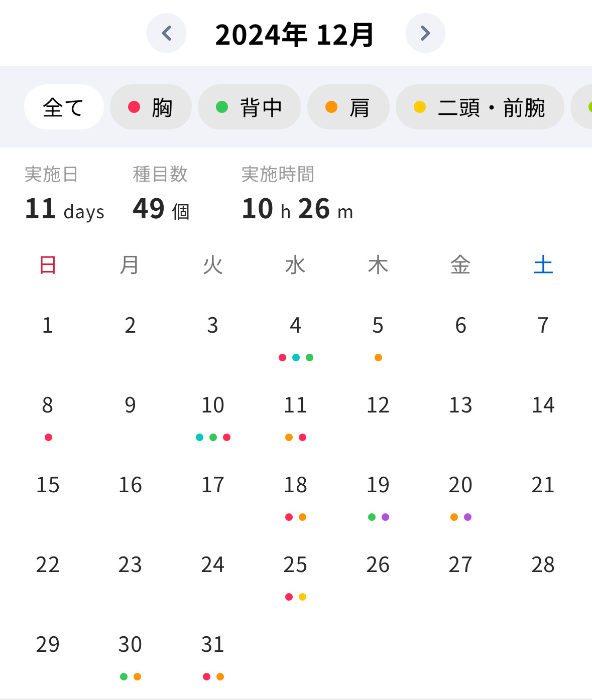The width and height of the screenshot is (592, 700).
Task: Select December 30 on the calendar
Action: tap(131, 655)
